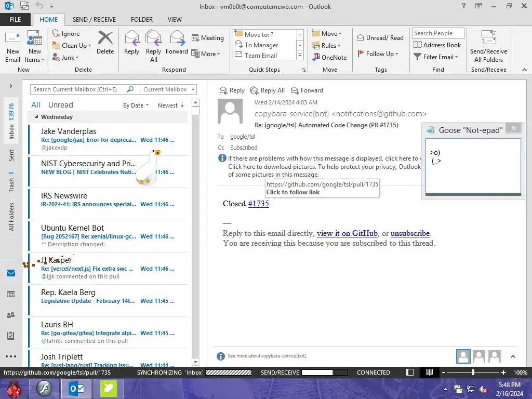Click the zoom in plus button
The width and height of the screenshot is (532, 399).
pos(503,372)
